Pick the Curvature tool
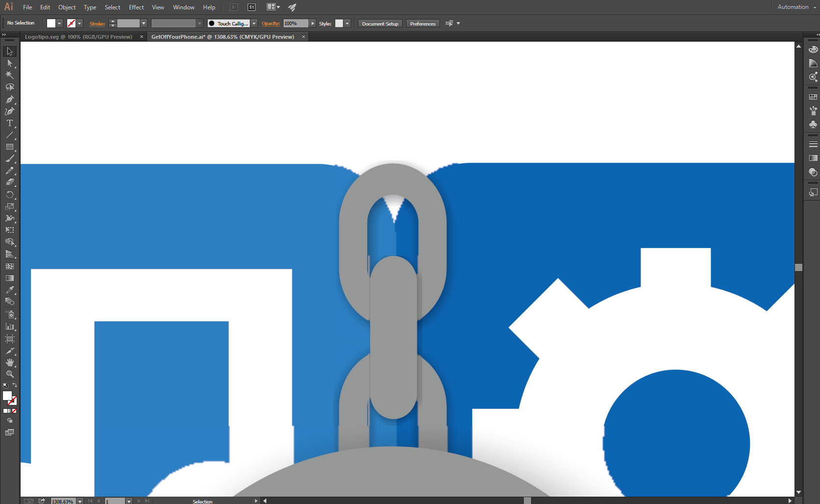820x504 pixels. coord(10,111)
